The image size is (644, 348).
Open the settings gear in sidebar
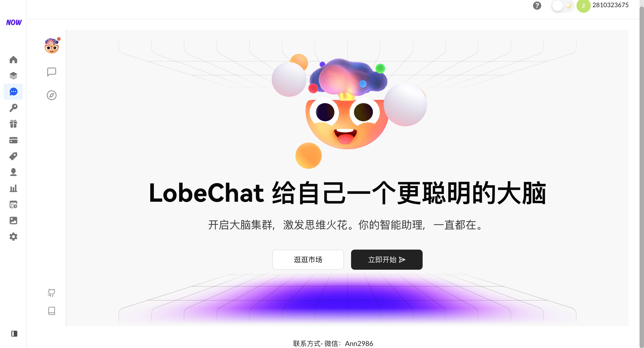[13, 236]
